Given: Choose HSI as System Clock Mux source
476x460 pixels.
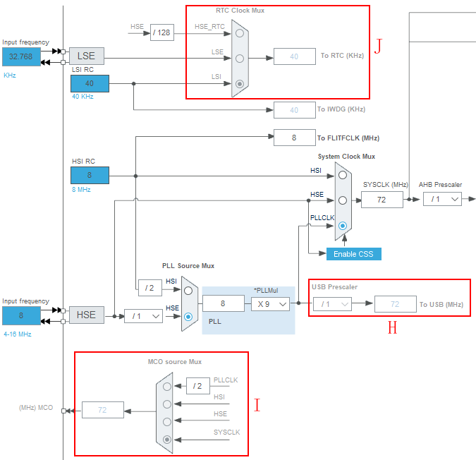Looking at the screenshot, I should (342, 175).
